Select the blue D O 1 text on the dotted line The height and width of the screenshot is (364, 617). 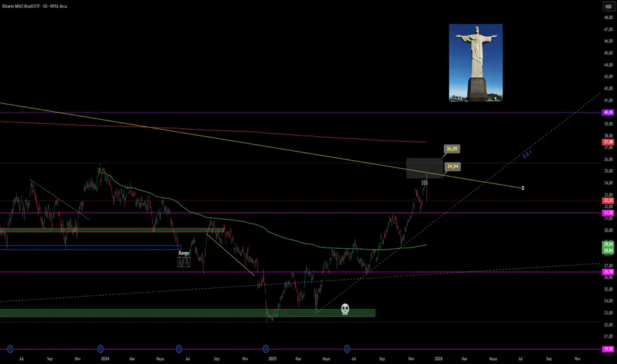click(x=527, y=154)
